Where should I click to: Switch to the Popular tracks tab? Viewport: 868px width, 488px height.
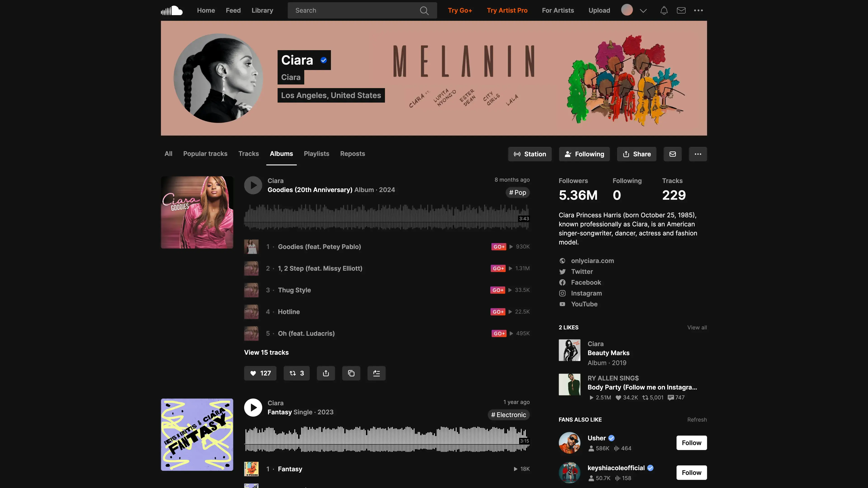tap(205, 154)
